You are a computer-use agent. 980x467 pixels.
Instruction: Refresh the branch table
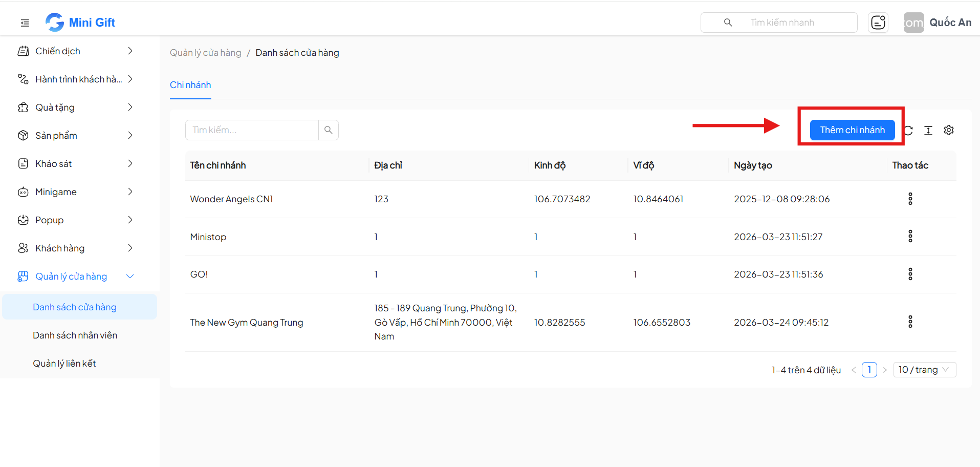click(x=908, y=130)
